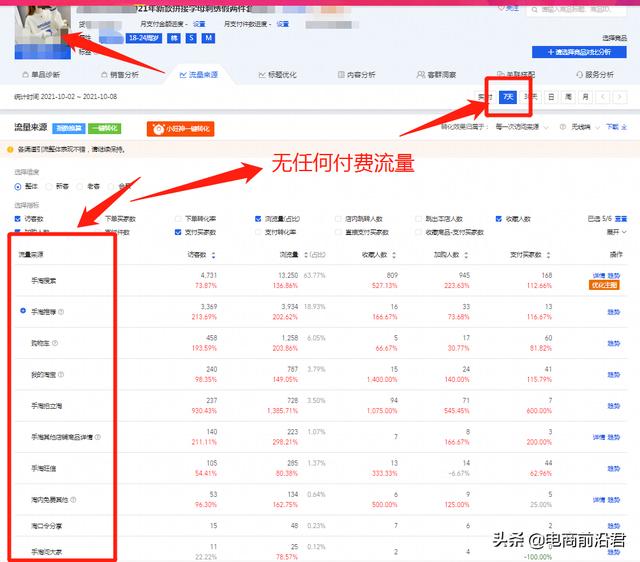This screenshot has height=562, width=640.
Task: Sort table by 加购人数 column arrows
Action: pos(466,255)
